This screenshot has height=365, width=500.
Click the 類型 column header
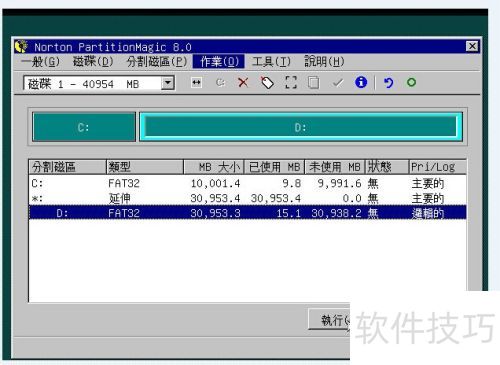(x=145, y=167)
